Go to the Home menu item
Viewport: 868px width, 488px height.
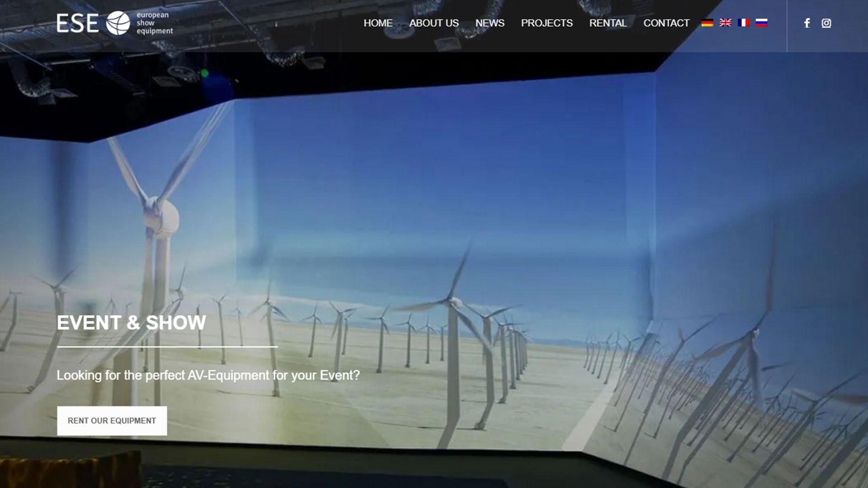pyautogui.click(x=378, y=23)
